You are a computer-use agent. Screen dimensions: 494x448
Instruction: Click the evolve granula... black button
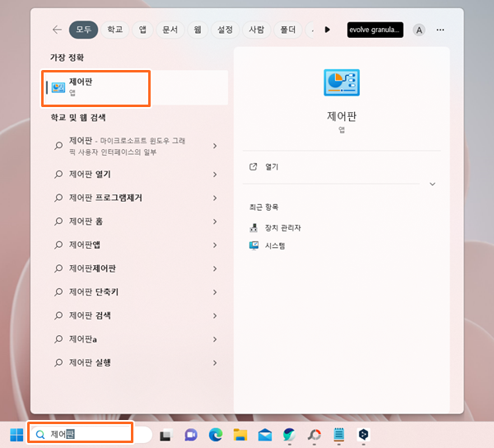[375, 30]
